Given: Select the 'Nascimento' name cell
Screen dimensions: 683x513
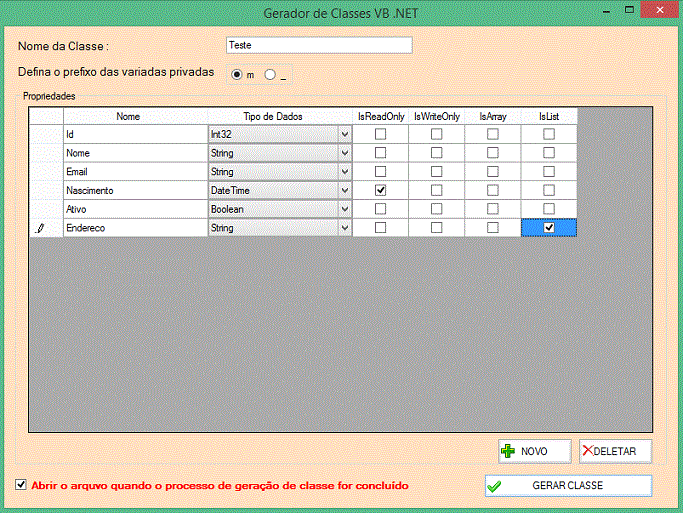Looking at the screenshot, I should point(135,190).
